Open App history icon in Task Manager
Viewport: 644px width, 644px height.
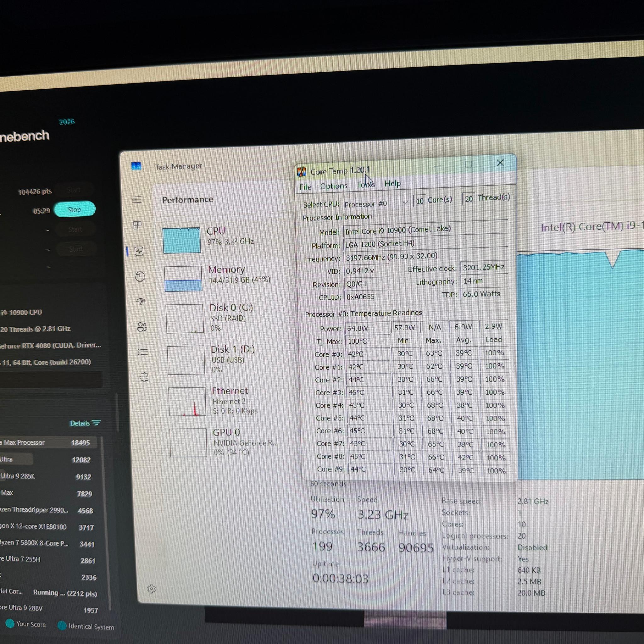coord(140,276)
